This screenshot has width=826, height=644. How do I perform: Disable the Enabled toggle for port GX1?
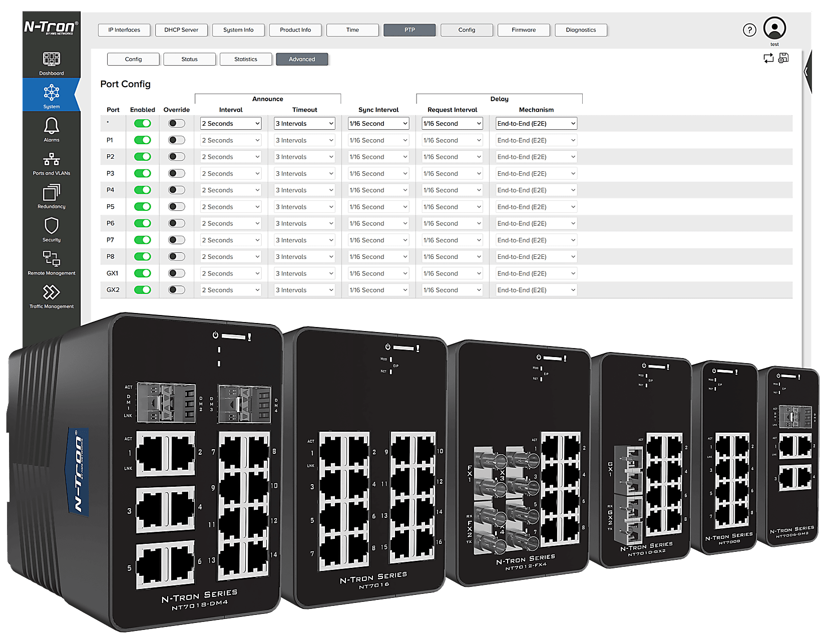coord(143,273)
